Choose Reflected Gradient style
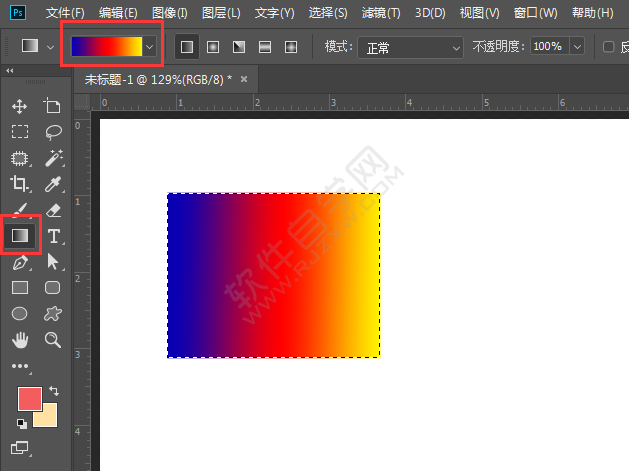 pos(265,47)
